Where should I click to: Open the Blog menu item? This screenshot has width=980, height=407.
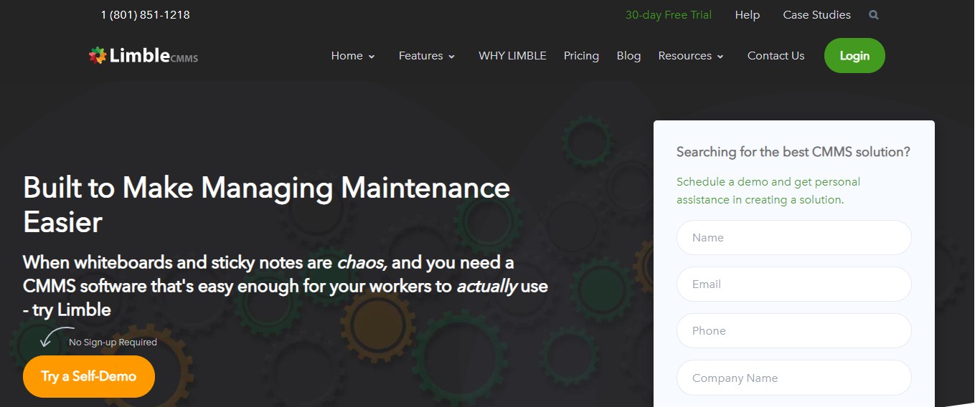(x=628, y=56)
